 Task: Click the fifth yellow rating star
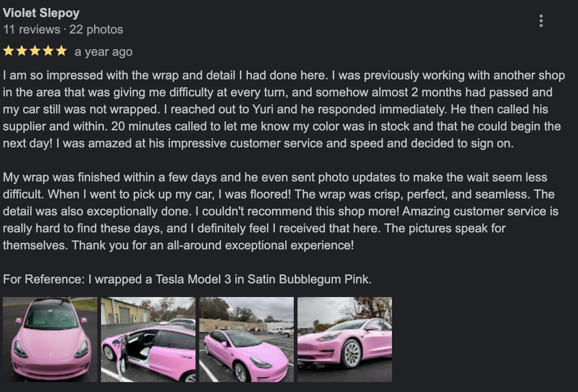tap(61, 51)
